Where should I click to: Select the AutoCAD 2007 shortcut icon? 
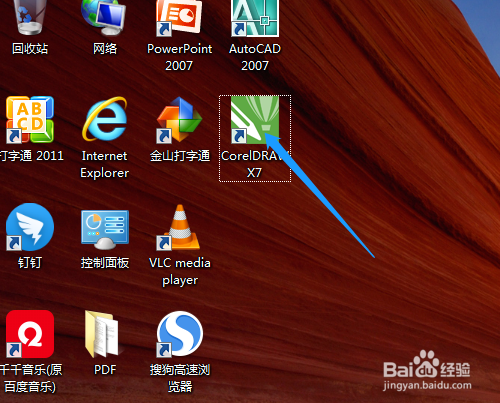point(255,18)
